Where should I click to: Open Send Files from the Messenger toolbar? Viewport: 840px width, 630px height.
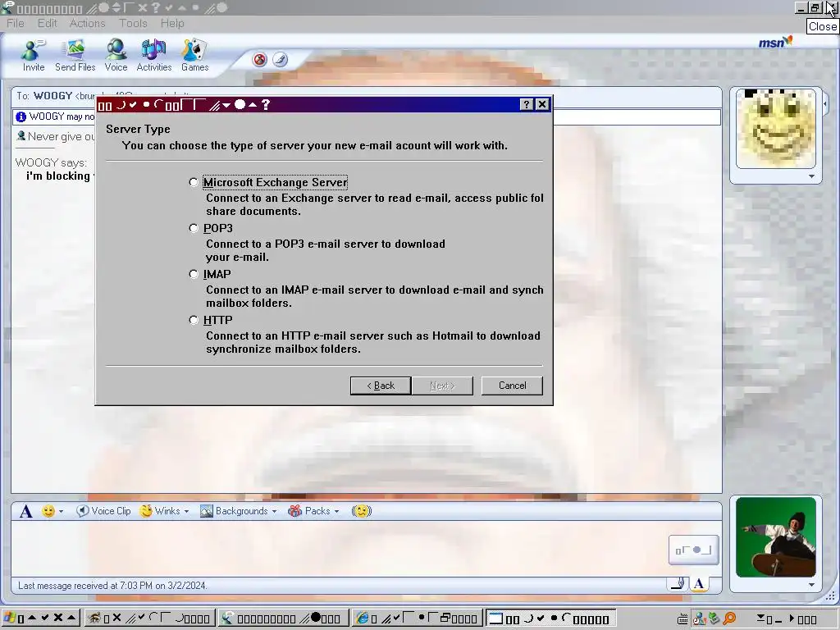coord(75,55)
